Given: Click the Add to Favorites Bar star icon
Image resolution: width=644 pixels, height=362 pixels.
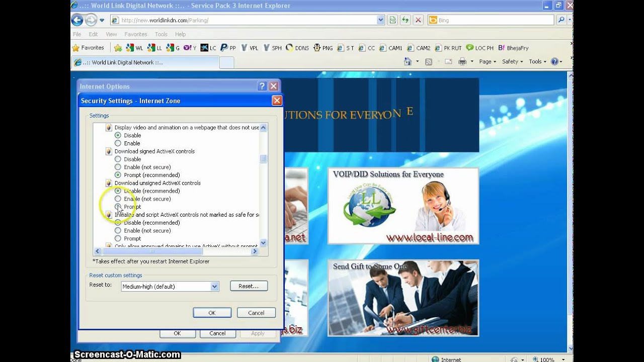Looking at the screenshot, I should pyautogui.click(x=118, y=48).
